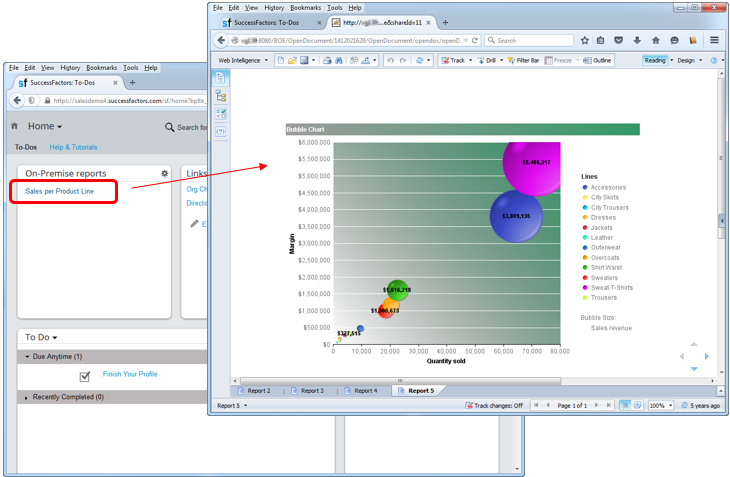Click the save disk icon in Web Intelligence toolbar
Viewport: 730px width, 477px height.
[304, 60]
